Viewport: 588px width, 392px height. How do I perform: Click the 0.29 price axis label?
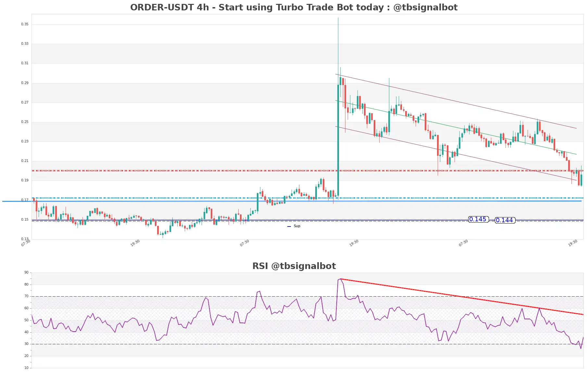click(25, 83)
